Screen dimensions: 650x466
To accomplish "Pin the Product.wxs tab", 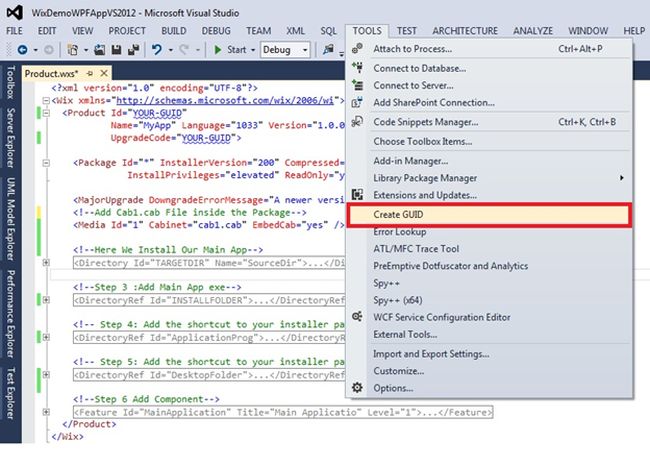I will pyautogui.click(x=90, y=73).
